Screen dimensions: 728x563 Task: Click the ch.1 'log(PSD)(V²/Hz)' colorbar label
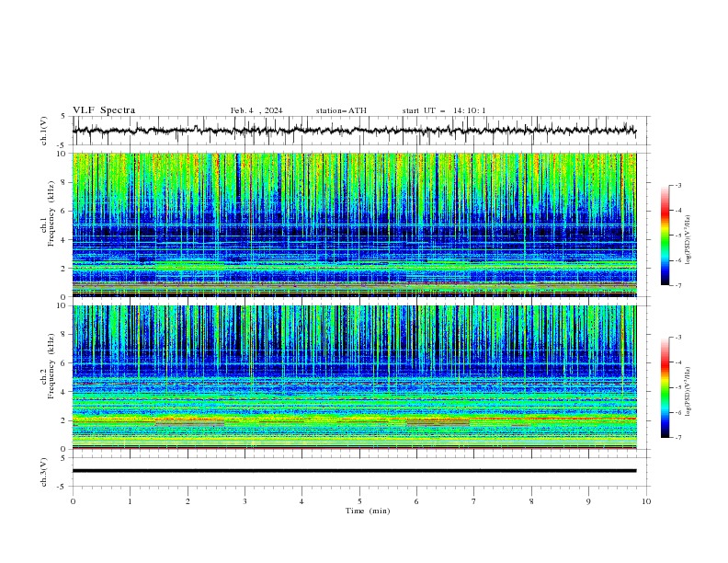click(x=688, y=240)
